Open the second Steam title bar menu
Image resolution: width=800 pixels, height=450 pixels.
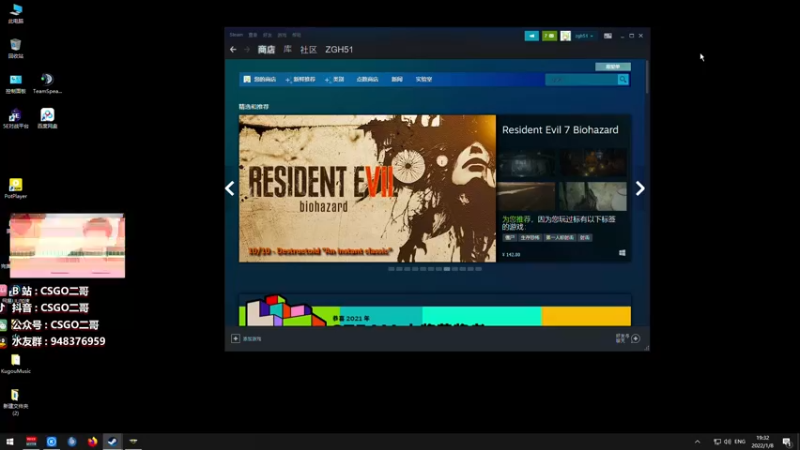point(253,35)
